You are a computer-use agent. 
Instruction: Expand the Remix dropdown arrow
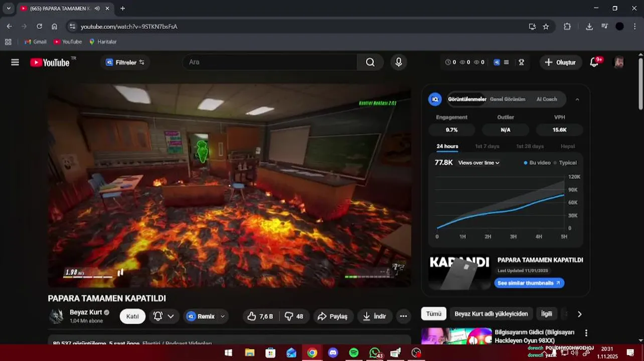point(223,316)
